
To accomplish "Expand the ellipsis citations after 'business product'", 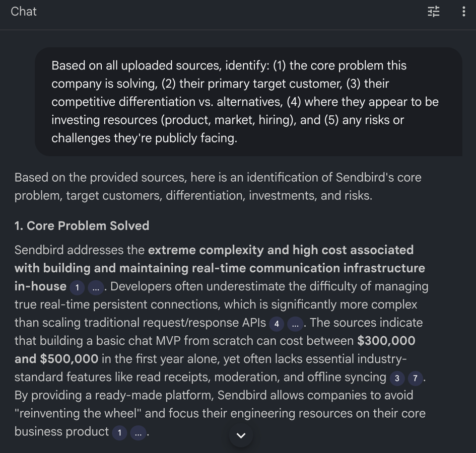I will [138, 433].
